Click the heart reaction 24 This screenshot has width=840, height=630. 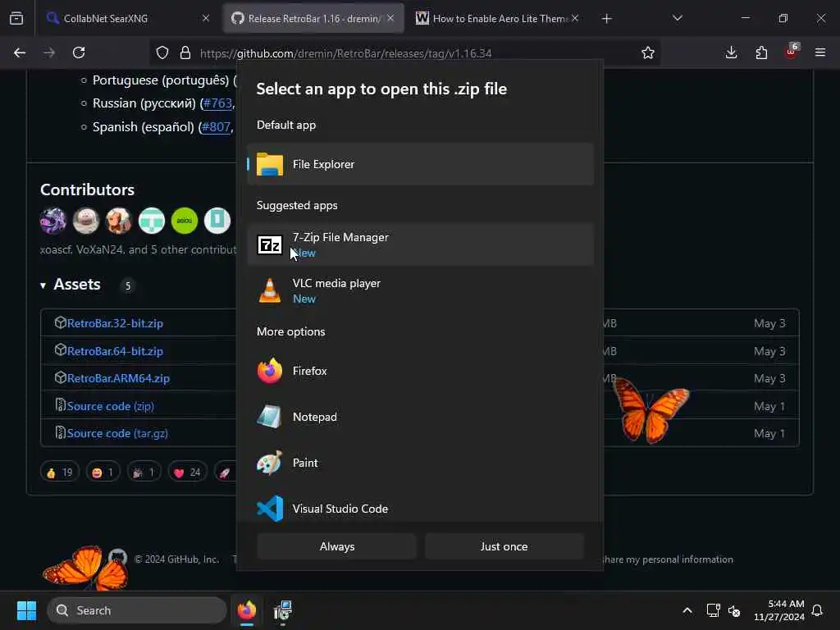[x=187, y=472]
